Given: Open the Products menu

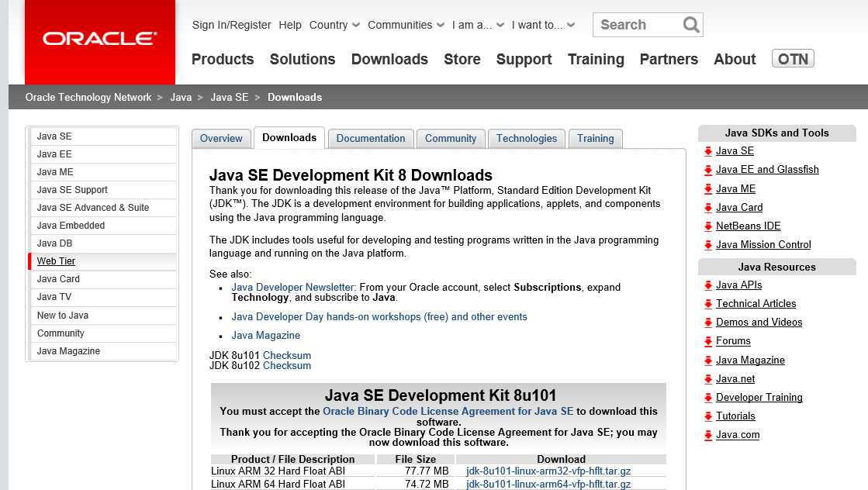Looking at the screenshot, I should tap(223, 59).
